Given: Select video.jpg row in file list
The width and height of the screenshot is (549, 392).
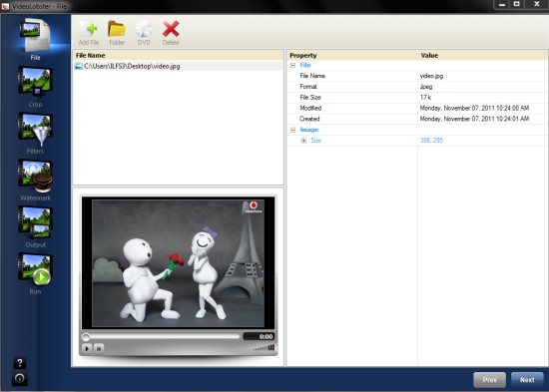Looking at the screenshot, I should point(178,66).
